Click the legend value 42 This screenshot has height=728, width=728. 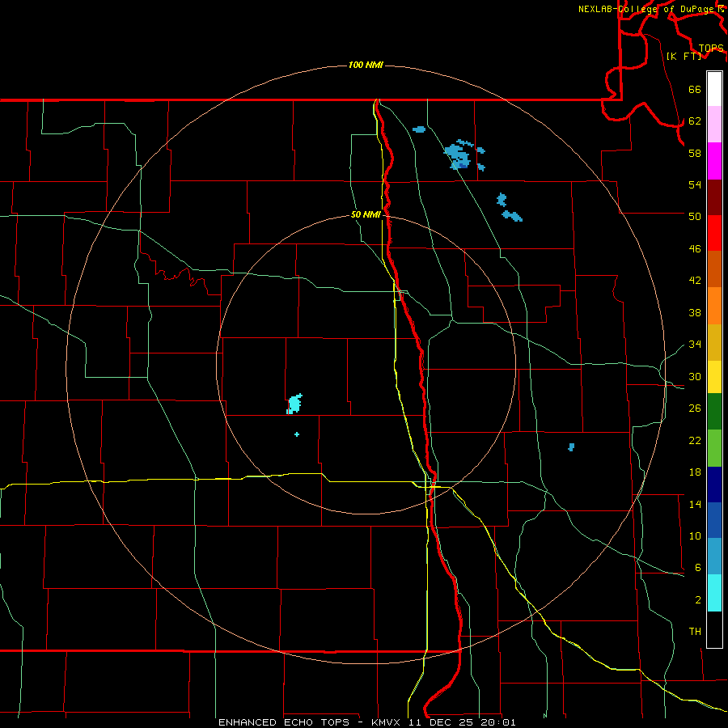click(695, 281)
